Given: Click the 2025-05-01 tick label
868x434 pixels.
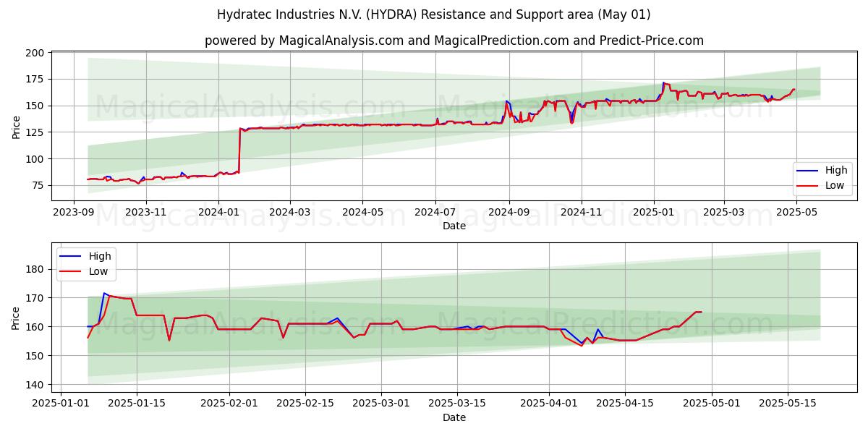Looking at the screenshot, I should pos(712,403).
